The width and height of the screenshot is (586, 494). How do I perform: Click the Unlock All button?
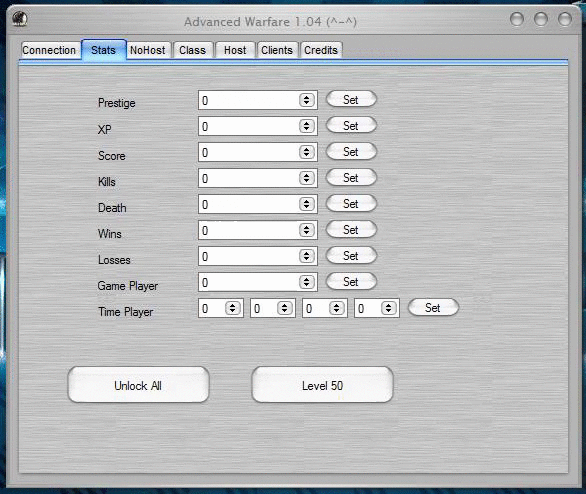click(x=138, y=385)
